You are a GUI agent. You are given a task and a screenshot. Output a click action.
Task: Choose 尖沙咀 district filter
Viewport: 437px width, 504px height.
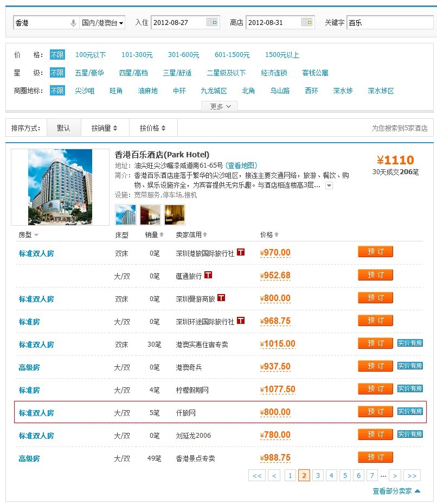coord(85,91)
